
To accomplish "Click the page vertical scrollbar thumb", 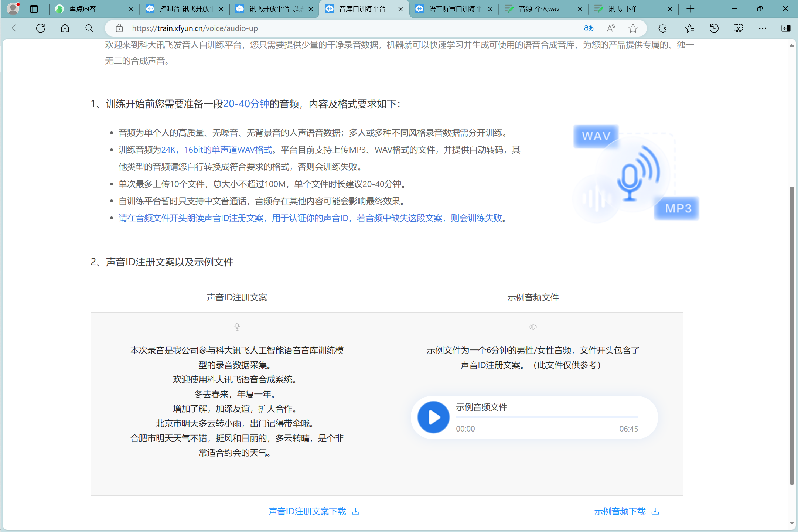I will 792,335.
